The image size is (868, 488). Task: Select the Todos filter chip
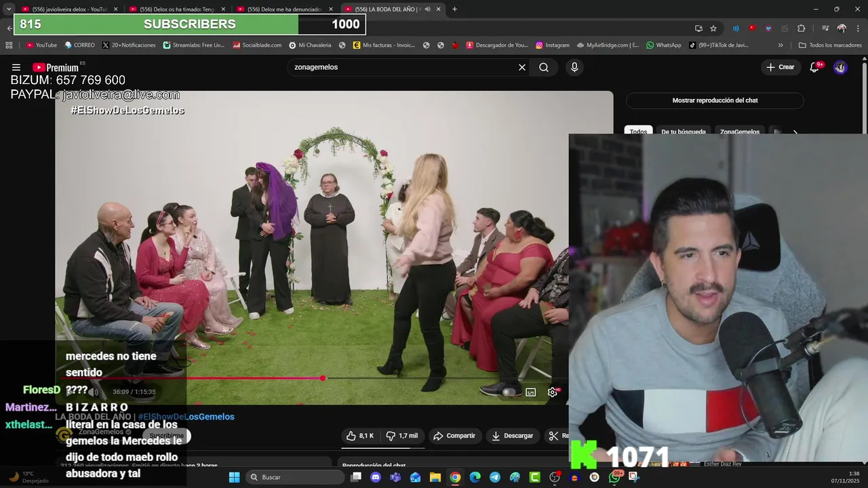(638, 131)
